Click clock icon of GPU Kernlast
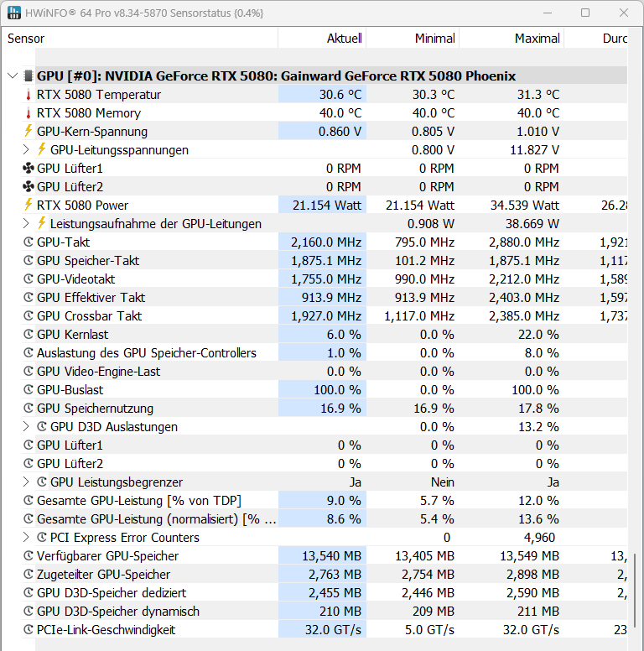The image size is (644, 651). click(29, 334)
